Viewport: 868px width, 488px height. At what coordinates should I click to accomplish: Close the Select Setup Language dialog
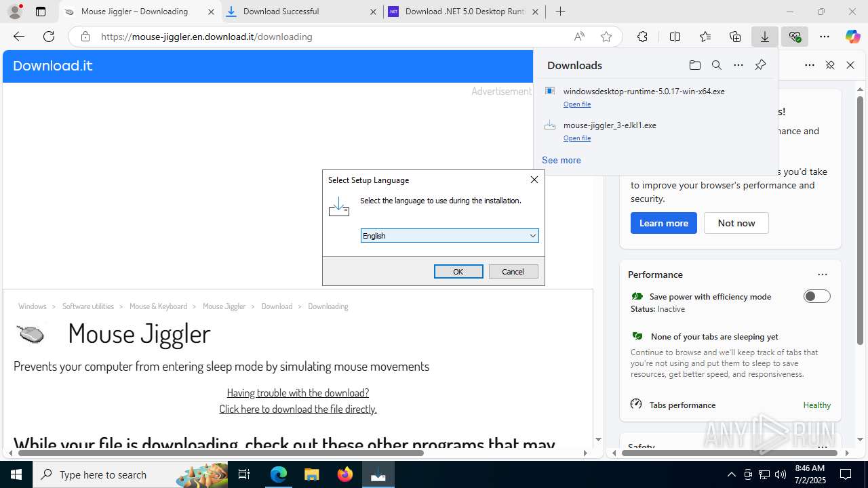tap(534, 180)
